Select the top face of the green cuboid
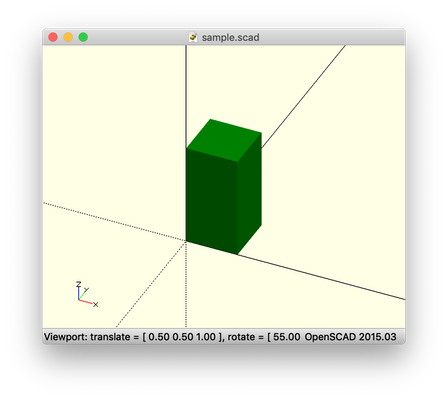448x400 pixels. click(x=224, y=140)
